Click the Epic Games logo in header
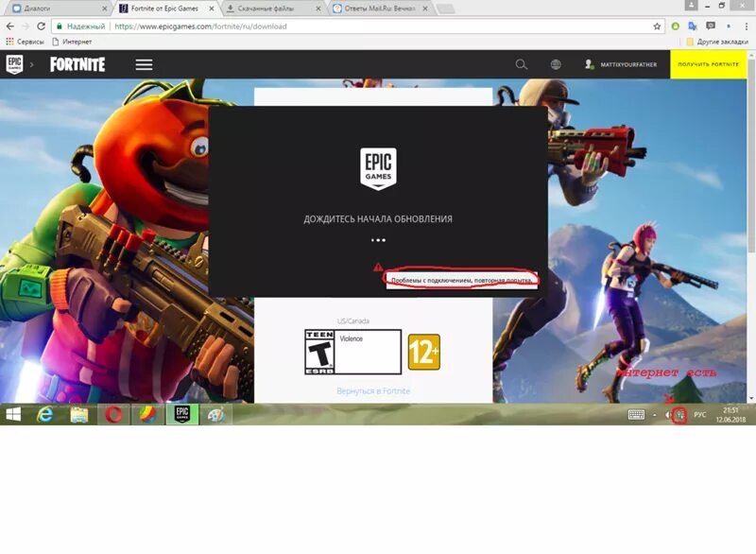 14,64
